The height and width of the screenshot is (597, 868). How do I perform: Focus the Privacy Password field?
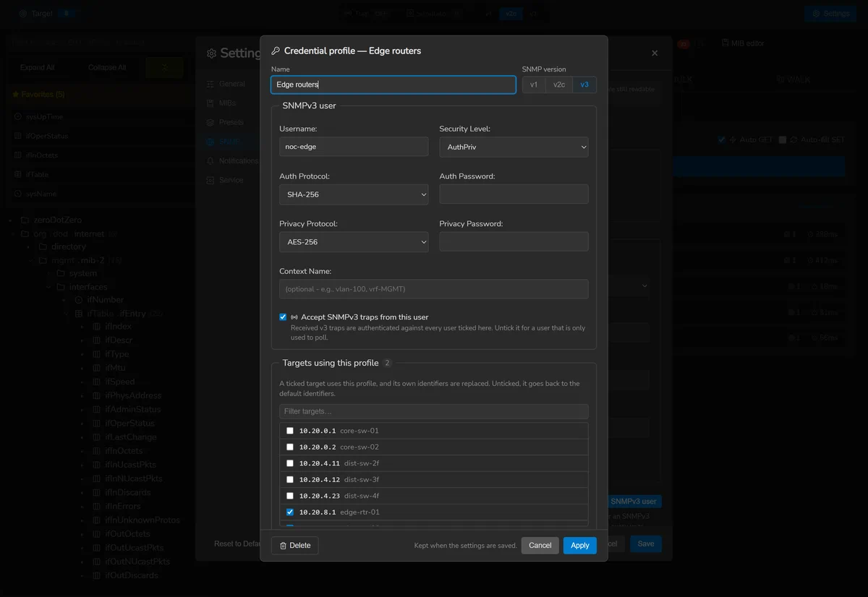[x=514, y=242]
